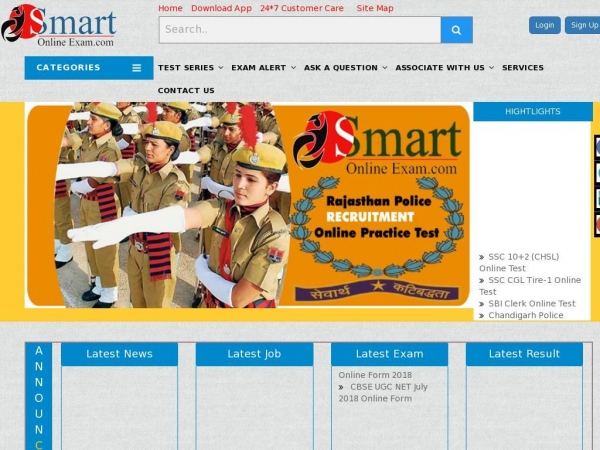Open the Services menu item

point(523,68)
